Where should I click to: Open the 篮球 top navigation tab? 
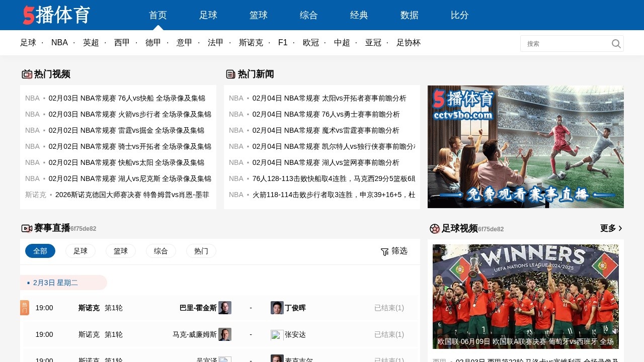(x=259, y=15)
